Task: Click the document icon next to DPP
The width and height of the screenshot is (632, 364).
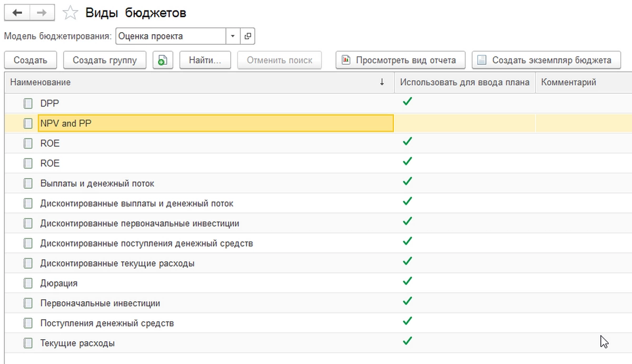Action: [28, 103]
